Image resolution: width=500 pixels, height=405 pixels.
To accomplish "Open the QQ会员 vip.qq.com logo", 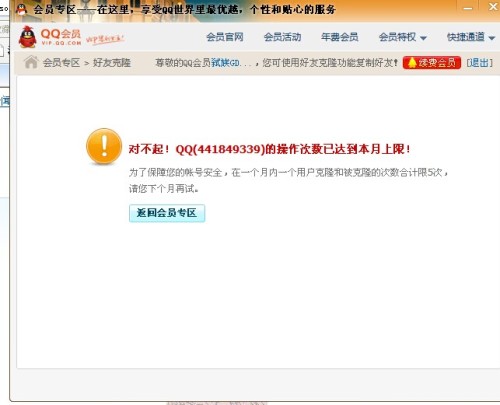I will pos(50,37).
